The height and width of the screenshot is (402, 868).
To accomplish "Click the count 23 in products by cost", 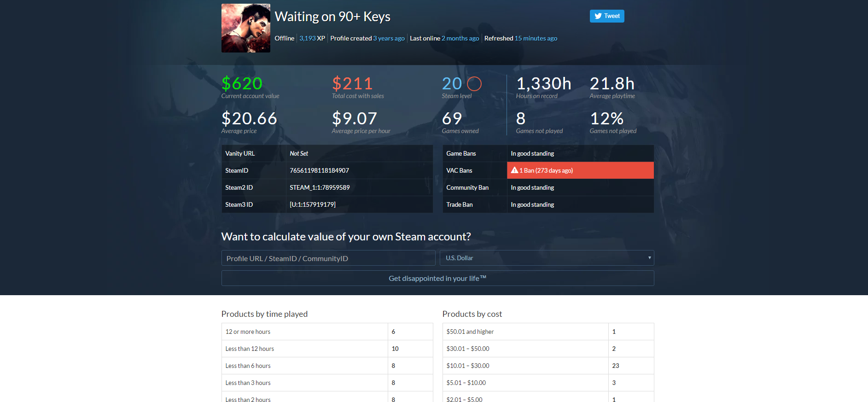I will pyautogui.click(x=616, y=366).
